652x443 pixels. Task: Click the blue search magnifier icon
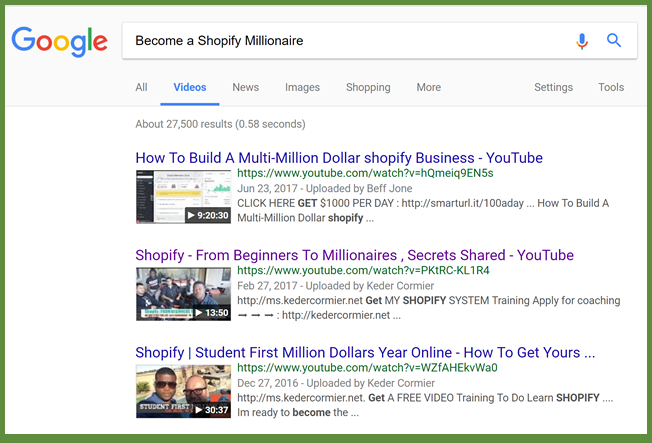(614, 40)
